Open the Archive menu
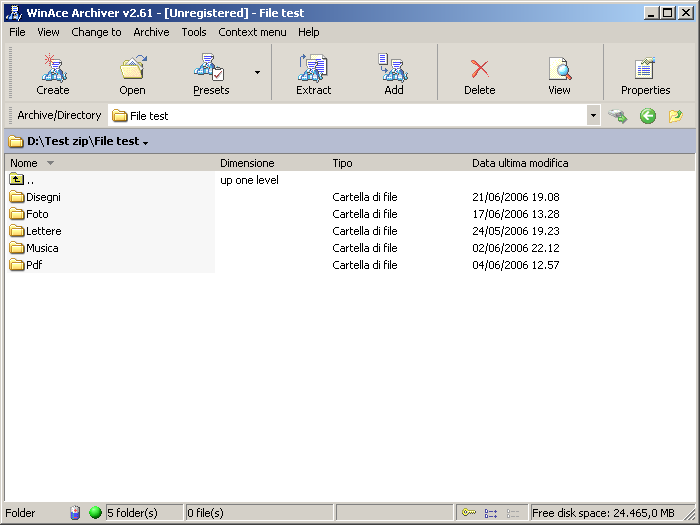The image size is (700, 525). tap(151, 32)
